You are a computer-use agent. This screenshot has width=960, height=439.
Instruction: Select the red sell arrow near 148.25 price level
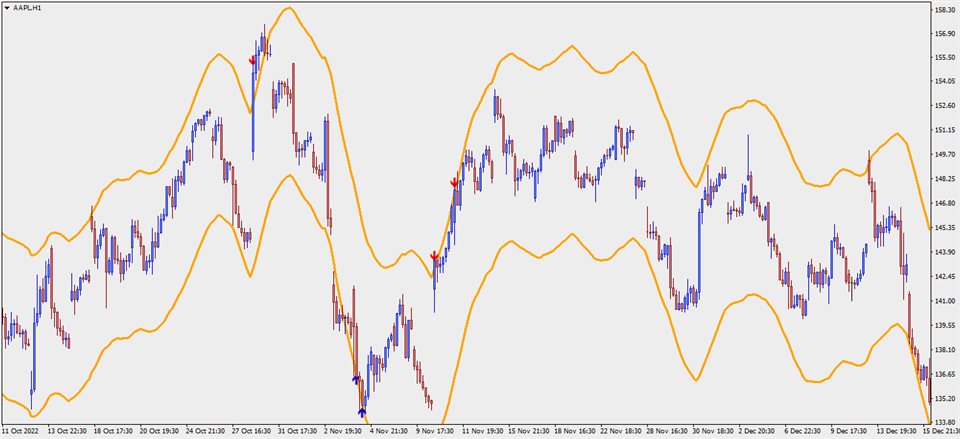[454, 182]
